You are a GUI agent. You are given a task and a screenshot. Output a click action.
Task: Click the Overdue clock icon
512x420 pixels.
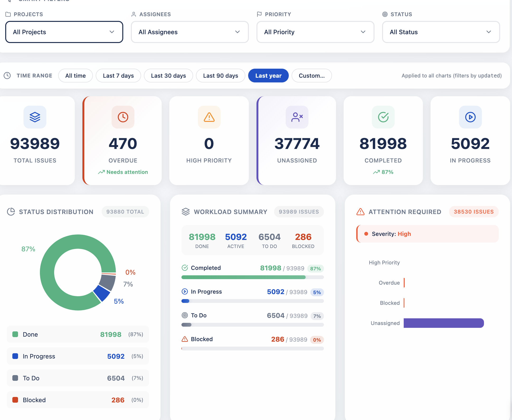coord(123,117)
